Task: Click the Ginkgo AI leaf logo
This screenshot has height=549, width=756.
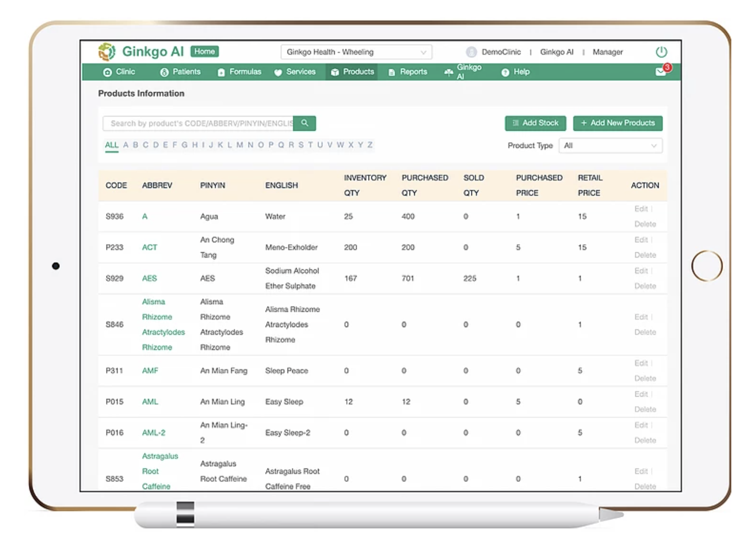Action: coord(107,52)
